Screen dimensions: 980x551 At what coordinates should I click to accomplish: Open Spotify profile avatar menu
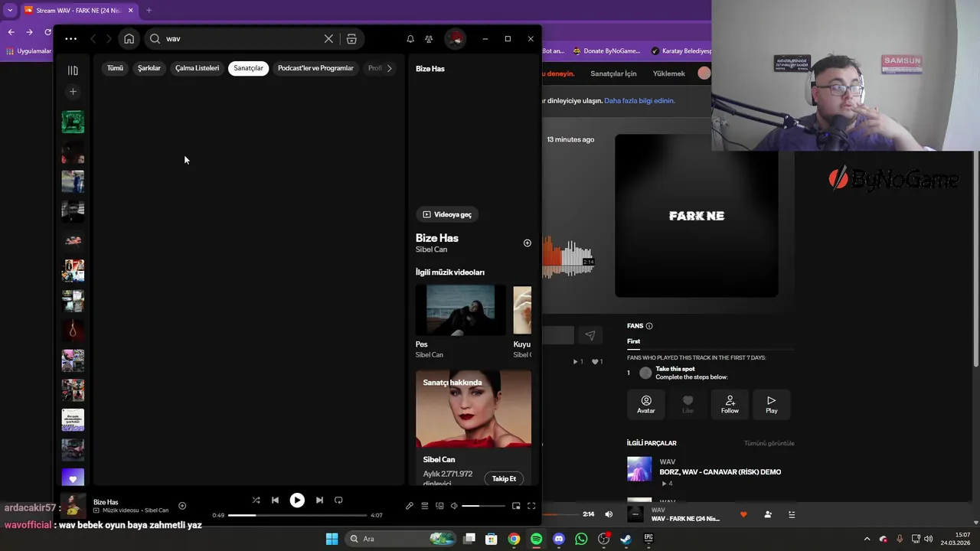pyautogui.click(x=456, y=38)
